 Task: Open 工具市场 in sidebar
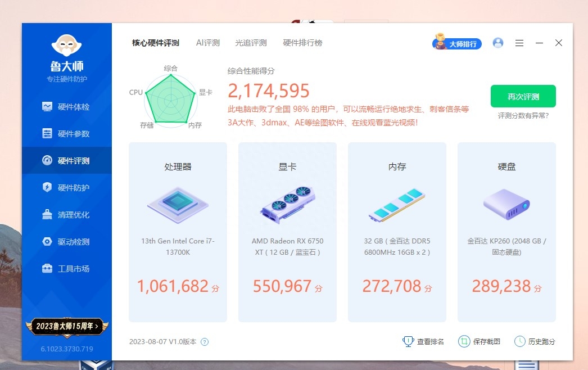[66, 269]
